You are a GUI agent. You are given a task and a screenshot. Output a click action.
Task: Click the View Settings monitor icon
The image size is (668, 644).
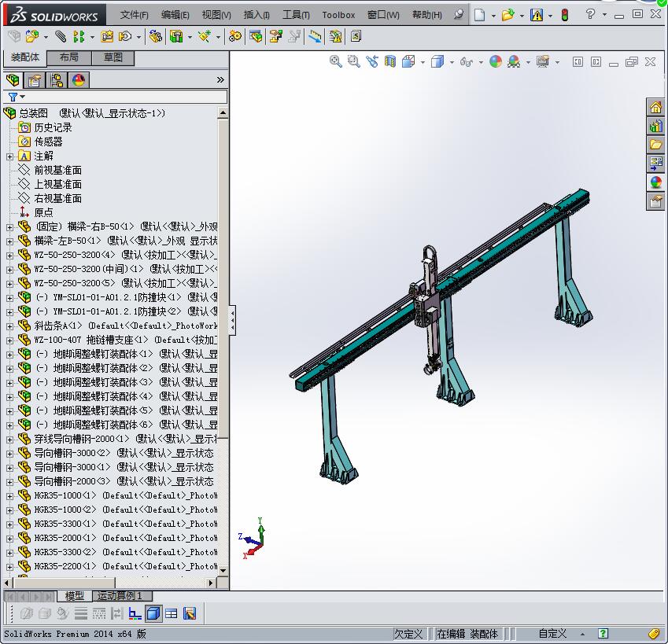tap(543, 61)
